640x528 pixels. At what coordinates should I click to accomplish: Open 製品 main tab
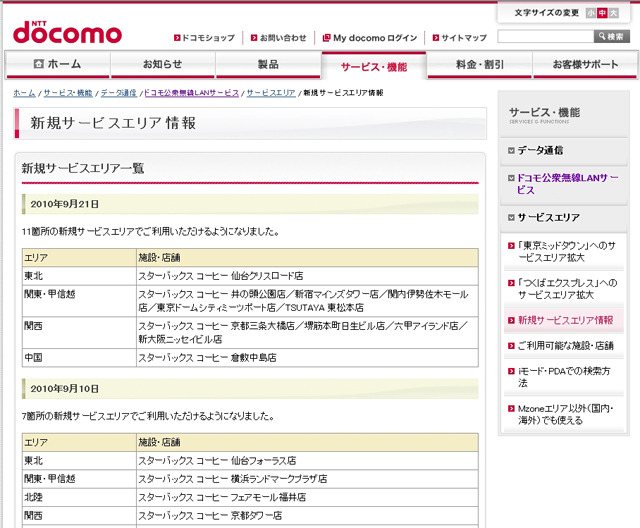tap(268, 64)
